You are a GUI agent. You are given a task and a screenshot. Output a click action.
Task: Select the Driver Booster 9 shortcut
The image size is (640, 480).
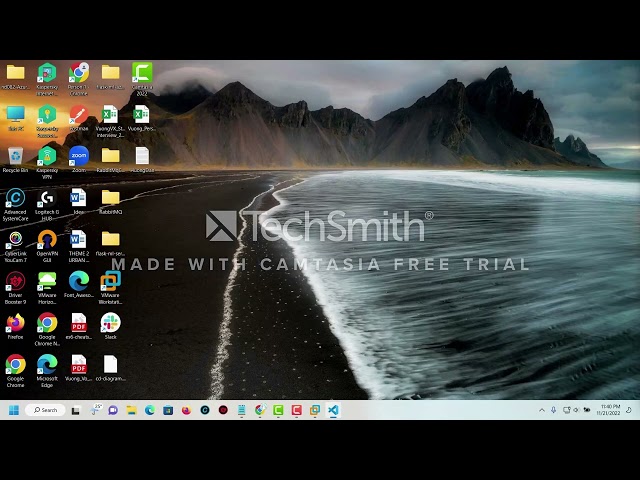point(15,282)
